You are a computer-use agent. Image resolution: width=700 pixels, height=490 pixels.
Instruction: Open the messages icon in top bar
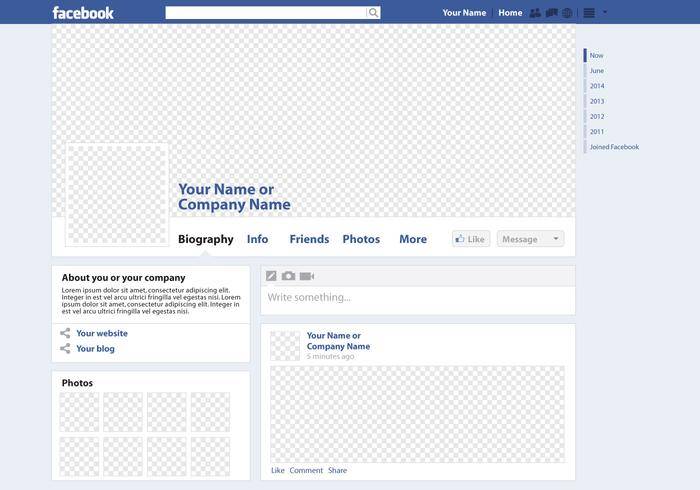coord(551,13)
